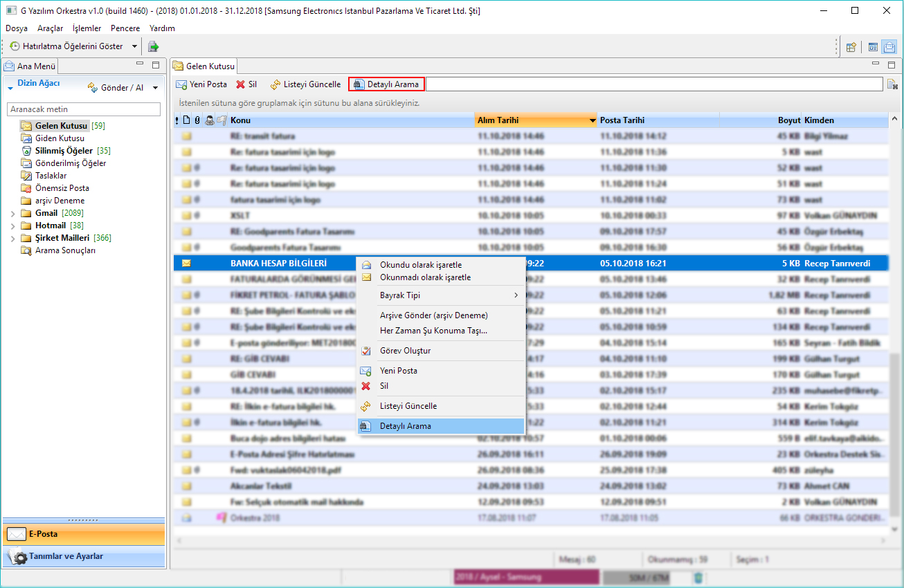Maximize the Ana Menü panel
The height and width of the screenshot is (588, 904).
(x=156, y=64)
